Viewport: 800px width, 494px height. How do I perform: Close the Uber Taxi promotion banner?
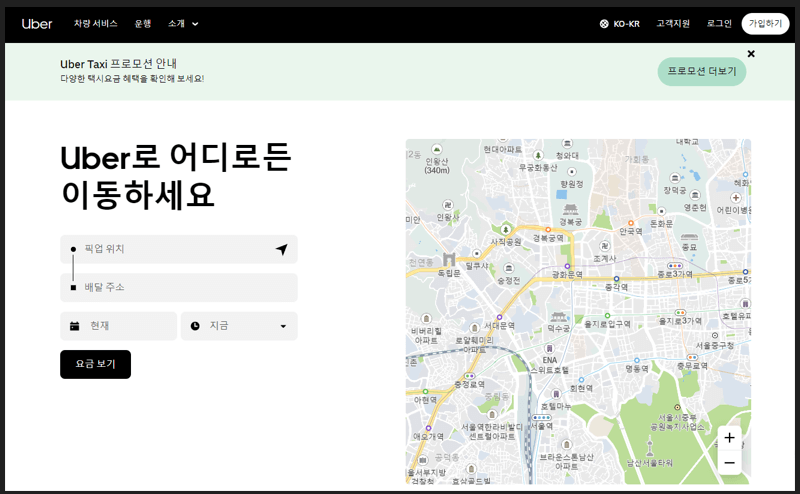coord(751,54)
